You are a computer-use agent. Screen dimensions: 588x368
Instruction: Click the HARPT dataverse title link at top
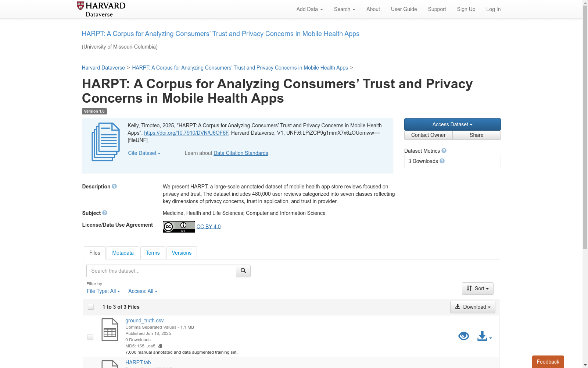(x=220, y=34)
